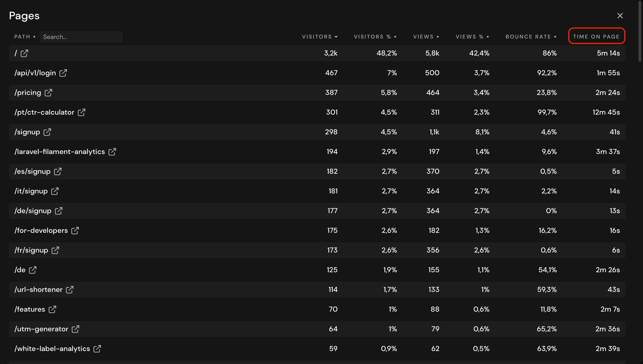The height and width of the screenshot is (364, 643).
Task: Open /pt/ctr-calculator in new tab icon
Action: pos(82,112)
